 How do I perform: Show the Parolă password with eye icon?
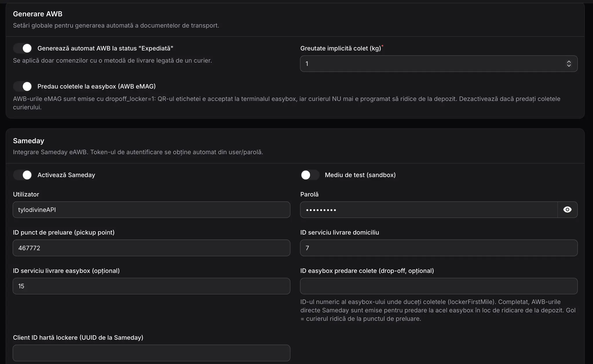tap(568, 210)
